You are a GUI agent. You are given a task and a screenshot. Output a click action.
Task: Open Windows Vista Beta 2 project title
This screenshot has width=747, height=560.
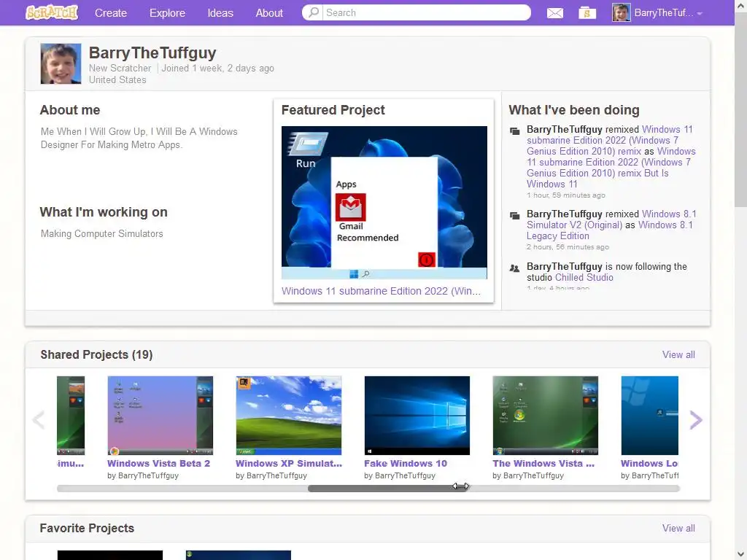(158, 463)
